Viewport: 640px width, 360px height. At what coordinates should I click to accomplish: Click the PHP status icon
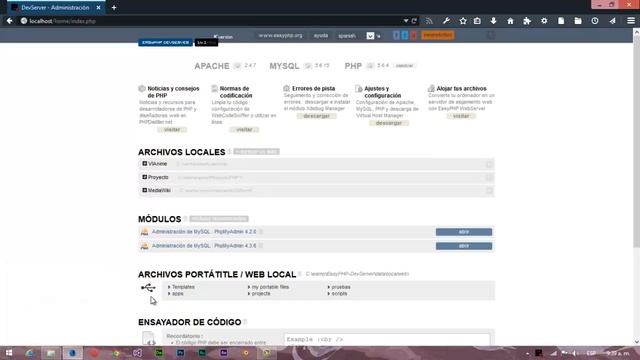pos(370,66)
